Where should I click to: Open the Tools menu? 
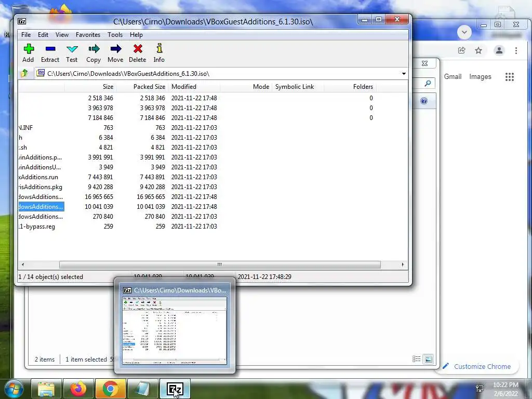coord(115,35)
